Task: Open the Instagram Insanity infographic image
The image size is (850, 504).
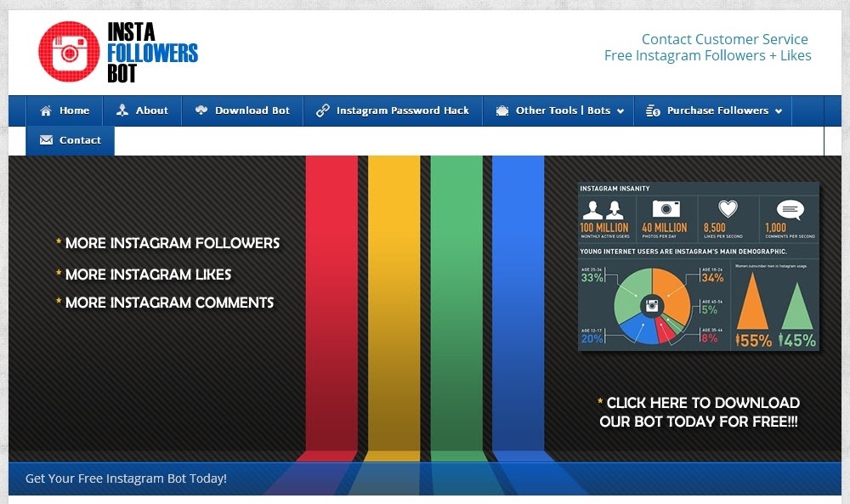Action: tap(698, 266)
